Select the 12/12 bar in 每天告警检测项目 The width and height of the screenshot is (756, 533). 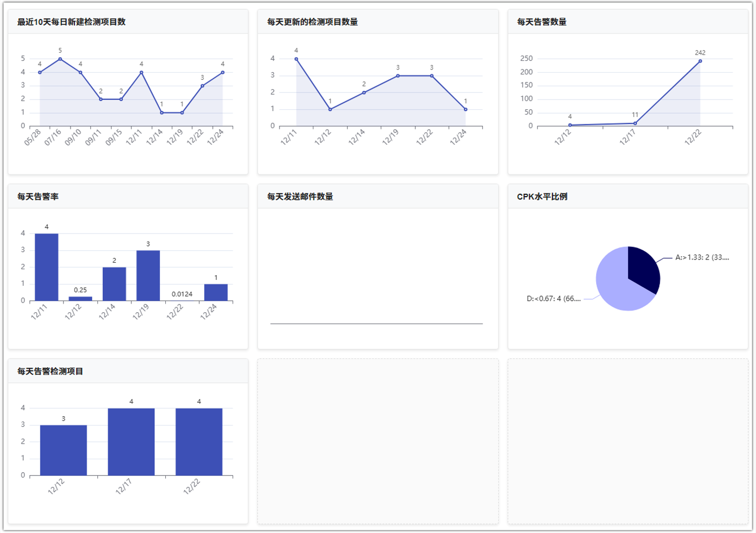pyautogui.click(x=64, y=450)
